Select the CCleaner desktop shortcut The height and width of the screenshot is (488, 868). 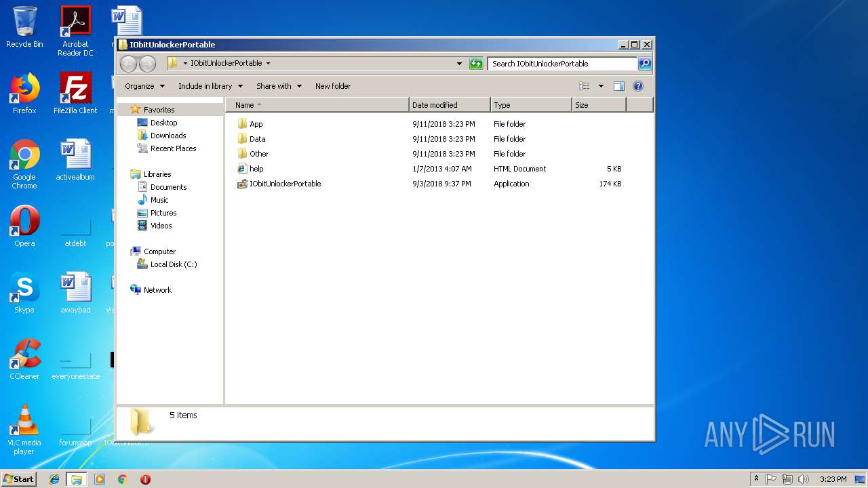(x=24, y=359)
